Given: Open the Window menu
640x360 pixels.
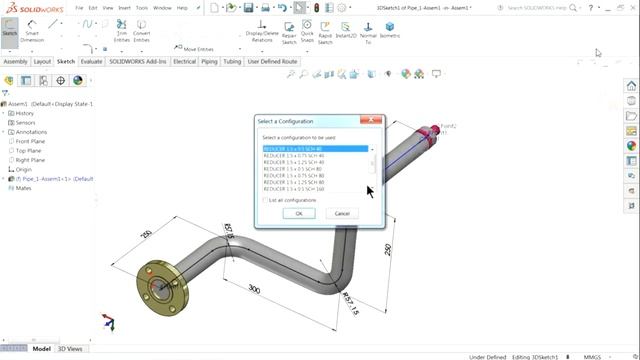Looking at the screenshot, I should click(162, 8).
